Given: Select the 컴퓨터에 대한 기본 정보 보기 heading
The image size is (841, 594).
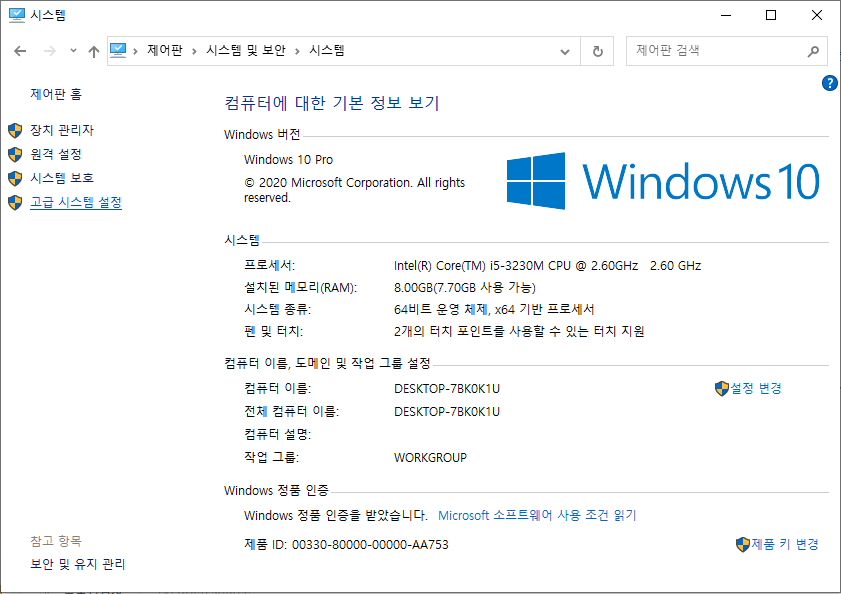Looking at the screenshot, I should [x=332, y=102].
